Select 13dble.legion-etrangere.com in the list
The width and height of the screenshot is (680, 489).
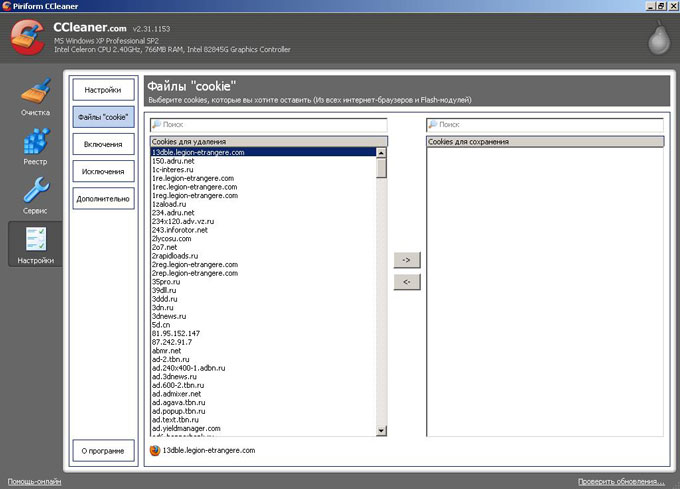point(263,152)
